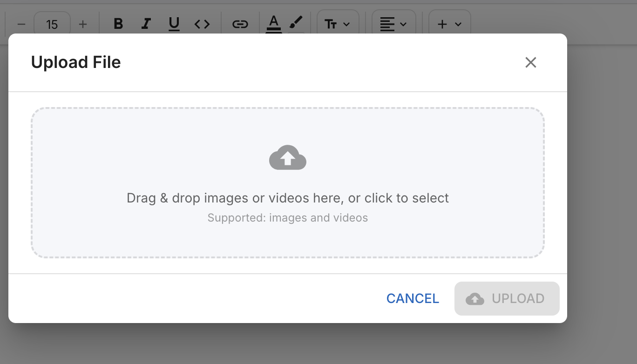The image size is (637, 364).
Task: Click the insert link icon
Action: (x=240, y=24)
